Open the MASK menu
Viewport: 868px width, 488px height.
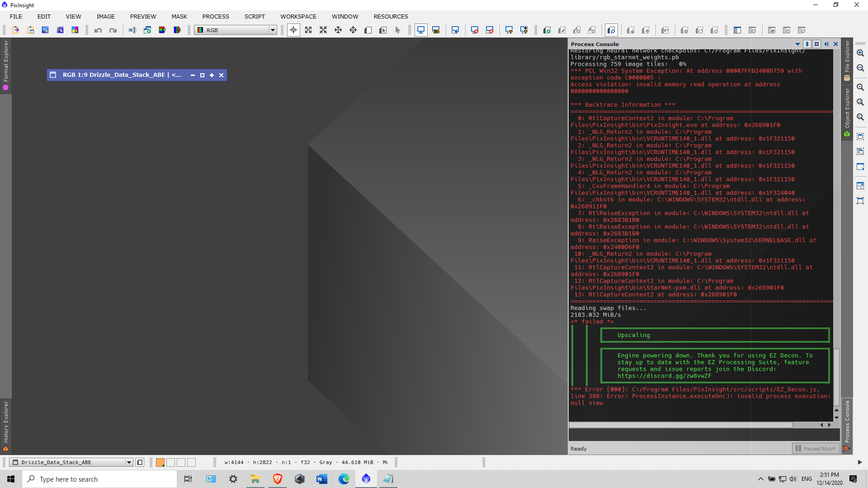pos(179,16)
